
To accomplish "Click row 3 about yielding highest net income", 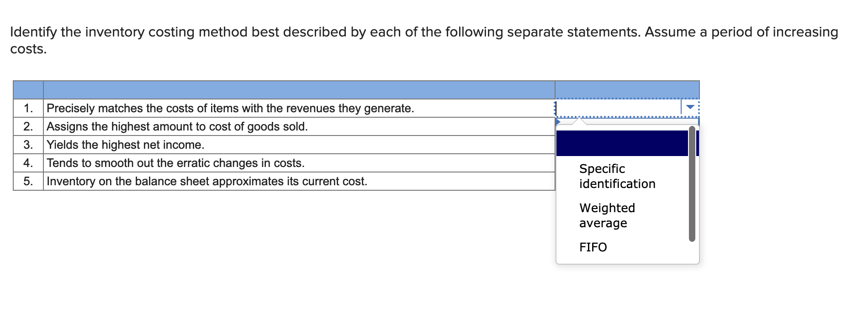I will (x=124, y=145).
